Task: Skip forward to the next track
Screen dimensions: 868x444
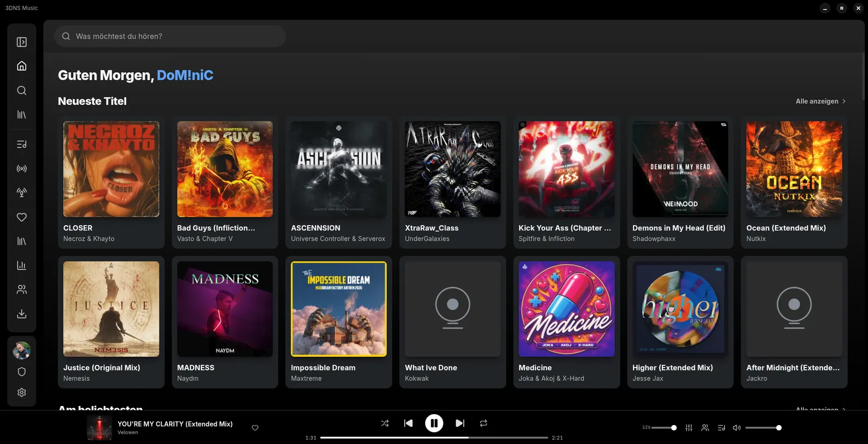Action: (459, 423)
